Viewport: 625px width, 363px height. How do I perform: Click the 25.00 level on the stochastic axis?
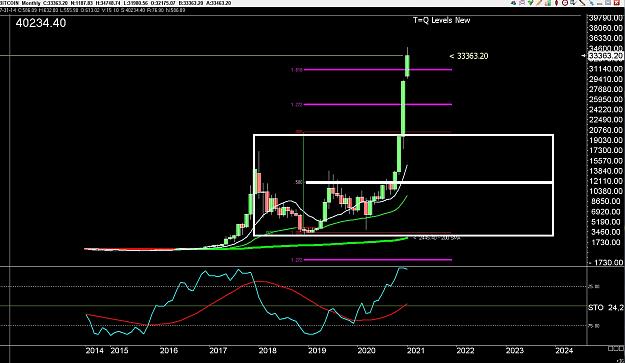594,286
